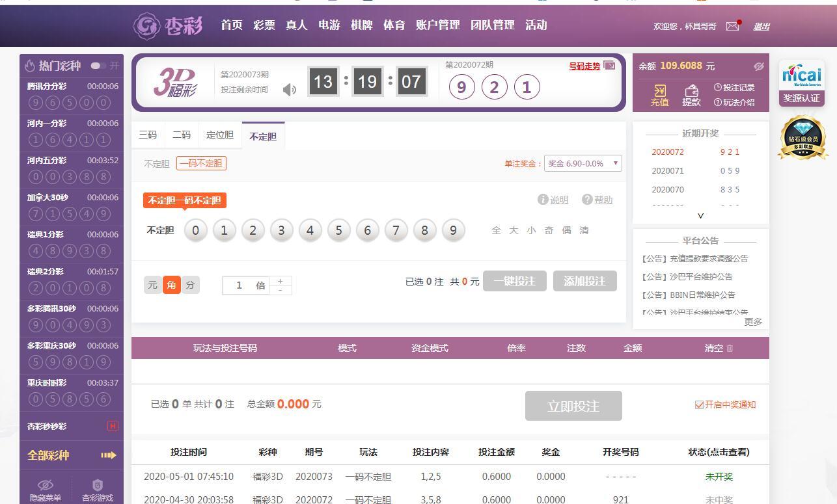Click the mcai 奖源认证 badge
This screenshot has width=837, height=504.
(802, 83)
